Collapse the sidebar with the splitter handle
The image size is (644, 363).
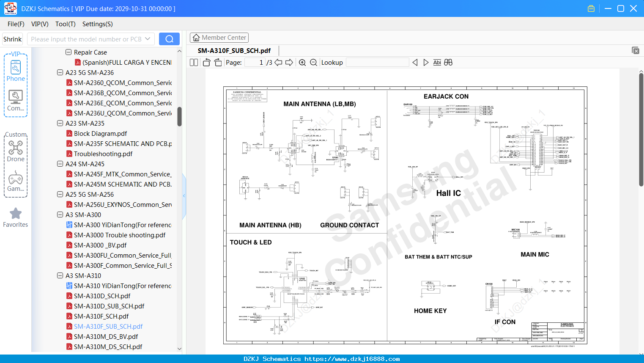[x=184, y=195]
